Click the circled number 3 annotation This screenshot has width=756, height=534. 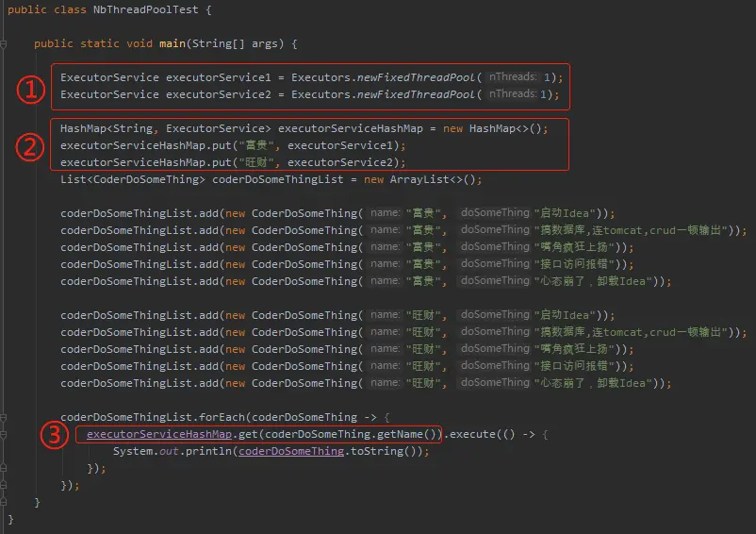(57, 435)
